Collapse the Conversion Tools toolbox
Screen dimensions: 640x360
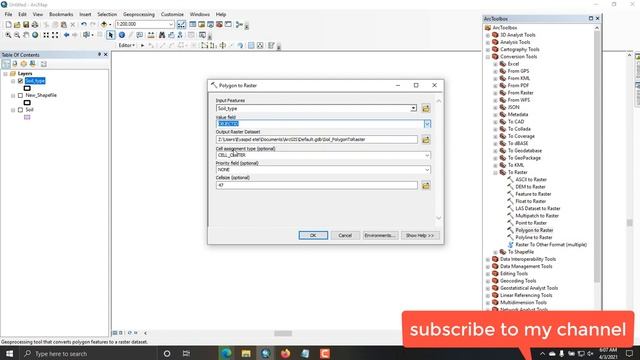pos(488,57)
